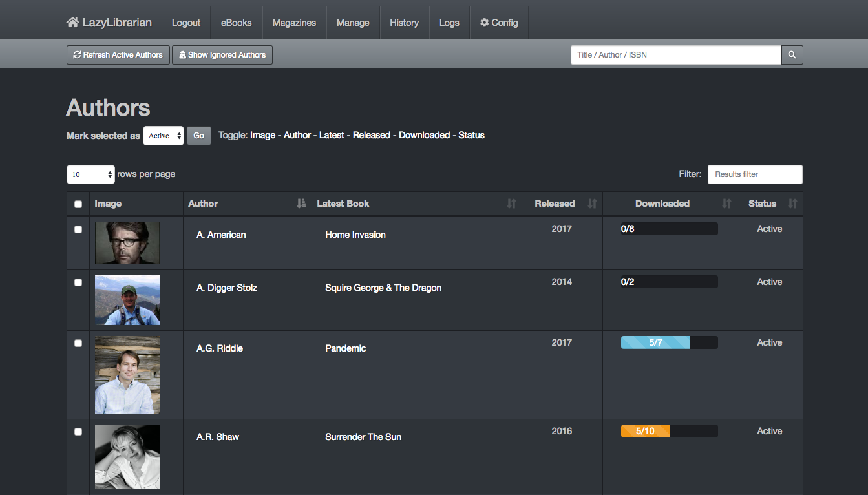Screen dimensions: 868x495
Task: Check the box for A. American row
Action: pos(78,229)
